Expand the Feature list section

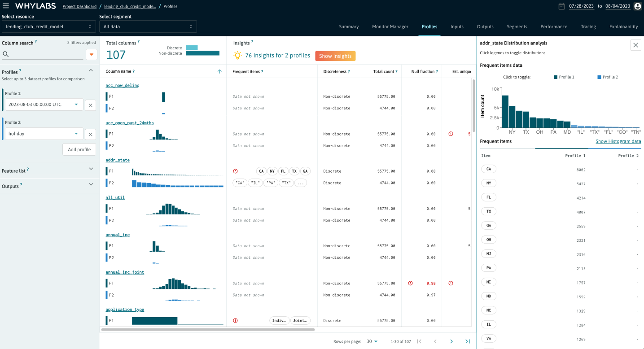coord(91,170)
